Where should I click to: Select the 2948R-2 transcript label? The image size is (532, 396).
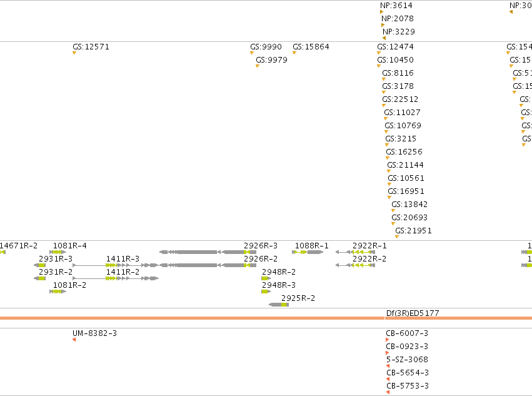(x=279, y=272)
